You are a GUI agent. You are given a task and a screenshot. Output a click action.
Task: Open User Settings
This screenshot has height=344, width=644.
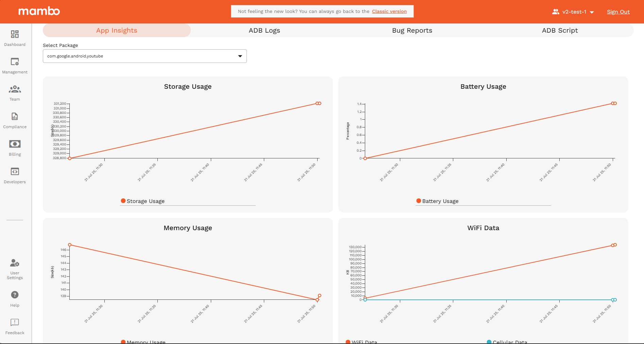click(15, 268)
